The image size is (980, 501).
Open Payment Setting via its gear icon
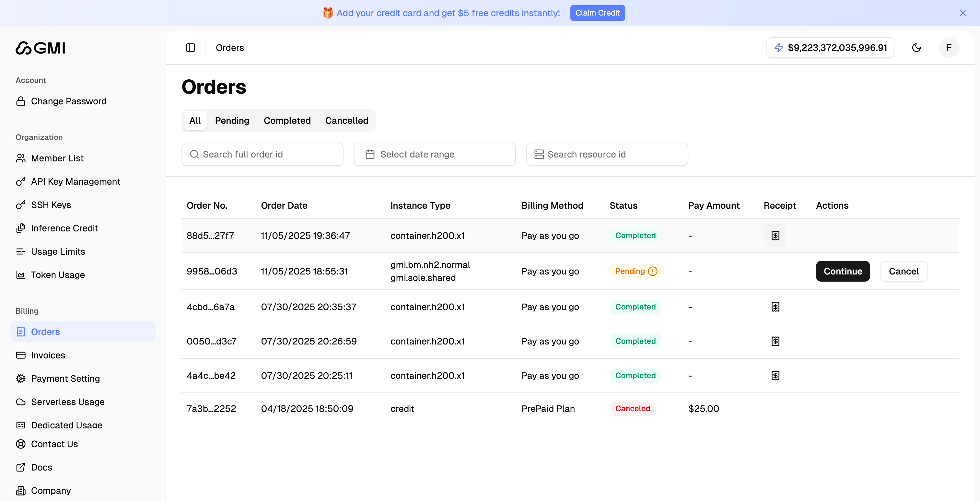[x=21, y=379]
